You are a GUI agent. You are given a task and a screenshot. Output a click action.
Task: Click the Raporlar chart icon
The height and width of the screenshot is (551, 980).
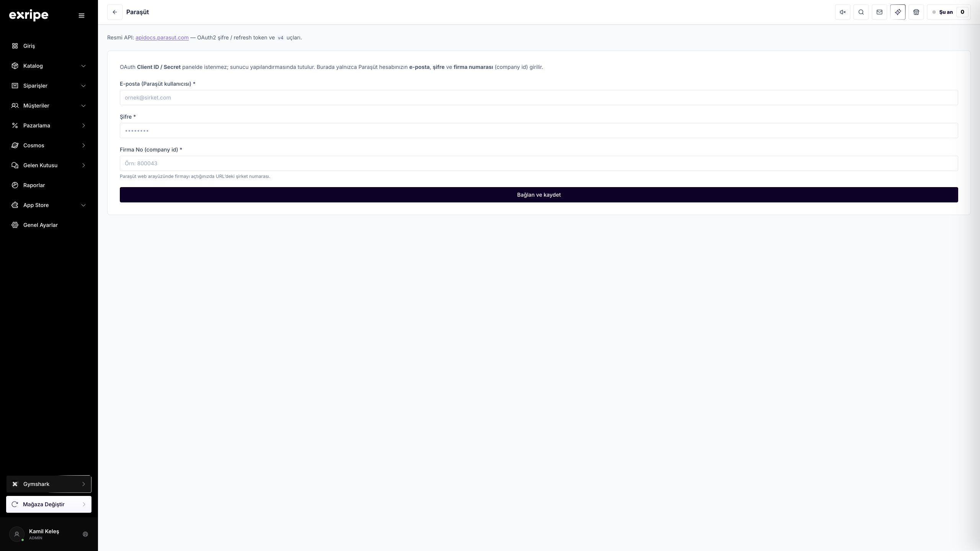coord(15,185)
